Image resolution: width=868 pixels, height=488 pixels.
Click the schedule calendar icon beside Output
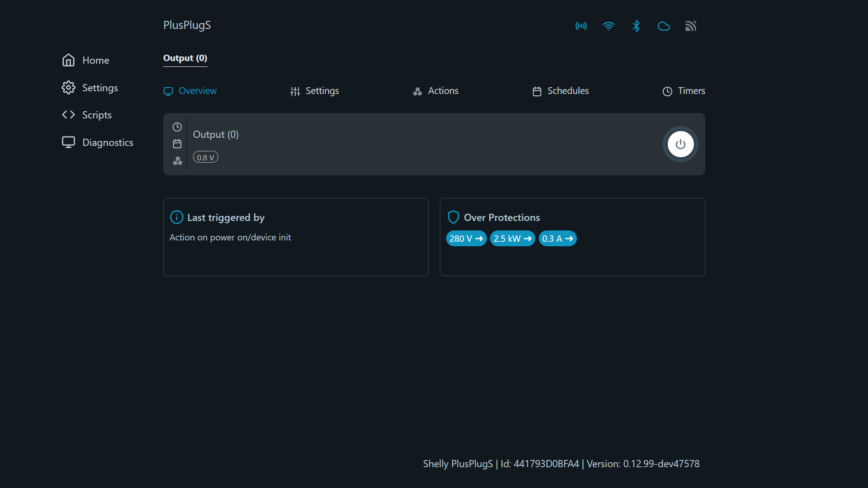point(177,144)
